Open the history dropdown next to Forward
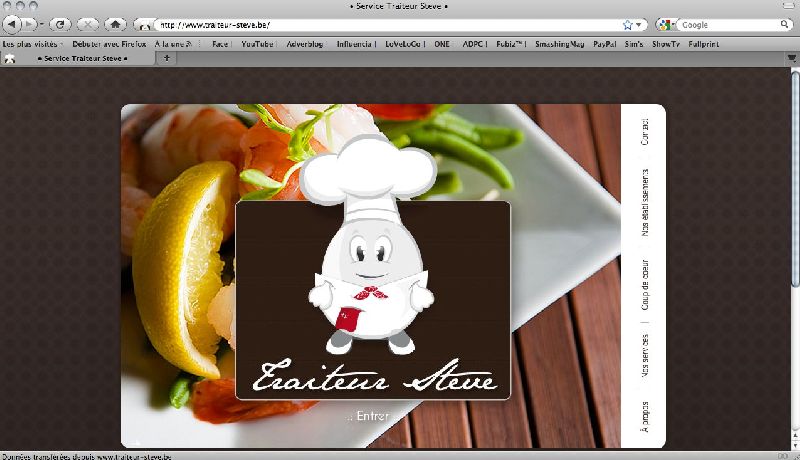The width and height of the screenshot is (800, 460). pyautogui.click(x=41, y=24)
